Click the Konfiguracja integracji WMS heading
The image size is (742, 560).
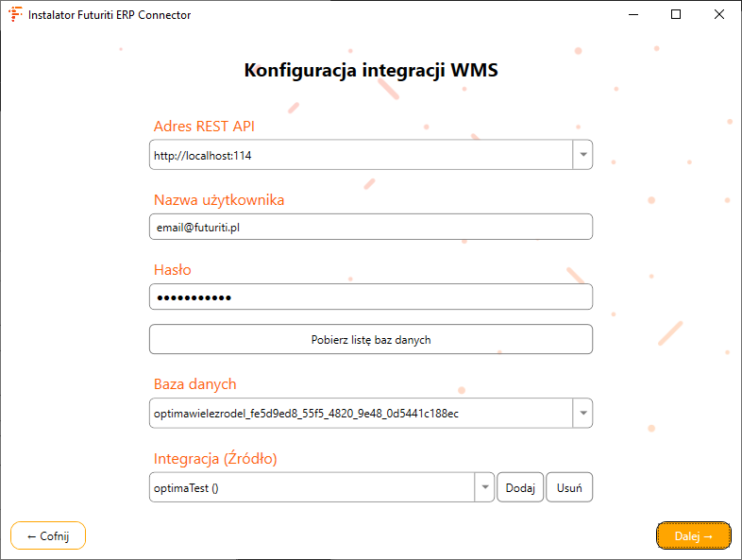coord(370,70)
